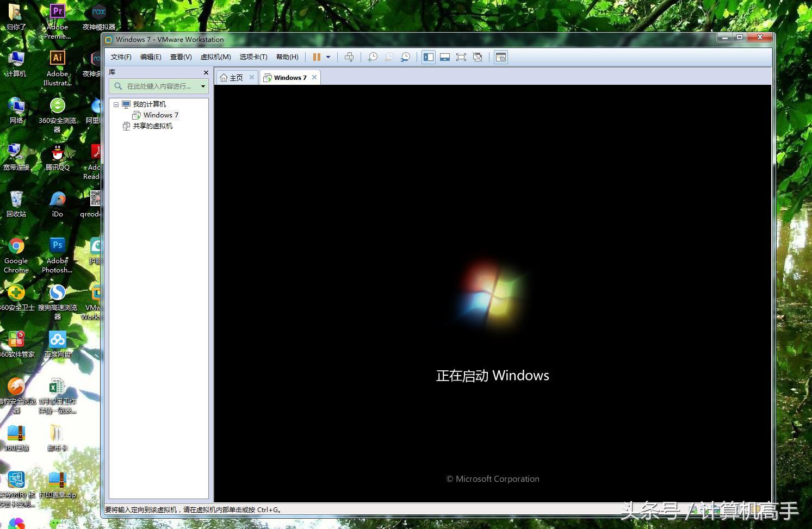Open the 文件(F) menu
The width and height of the screenshot is (812, 529).
point(121,57)
